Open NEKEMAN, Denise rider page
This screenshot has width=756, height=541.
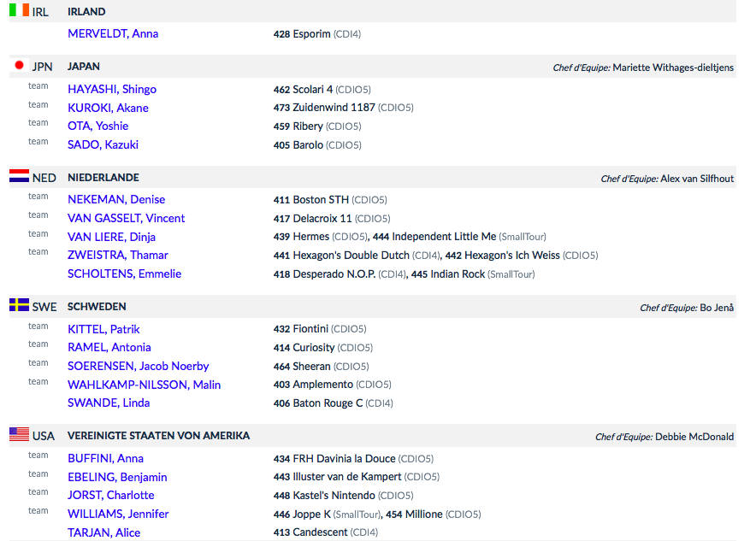tap(116, 199)
